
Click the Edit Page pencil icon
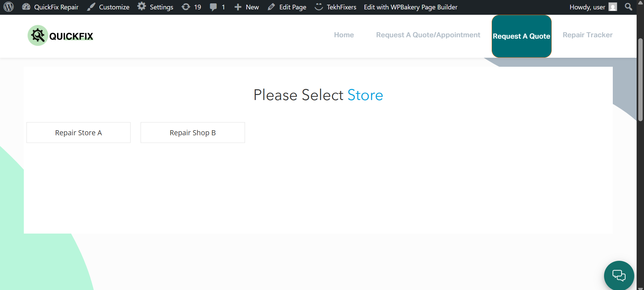point(271,7)
